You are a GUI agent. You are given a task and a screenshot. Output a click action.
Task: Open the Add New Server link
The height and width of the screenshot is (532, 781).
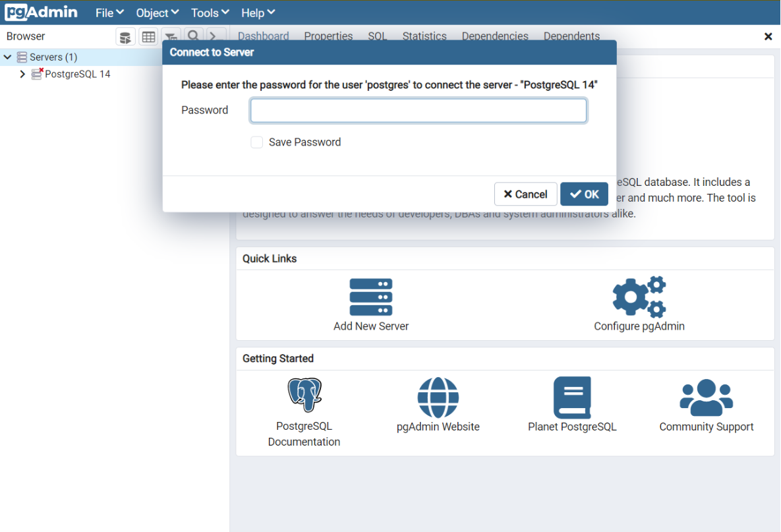371,326
